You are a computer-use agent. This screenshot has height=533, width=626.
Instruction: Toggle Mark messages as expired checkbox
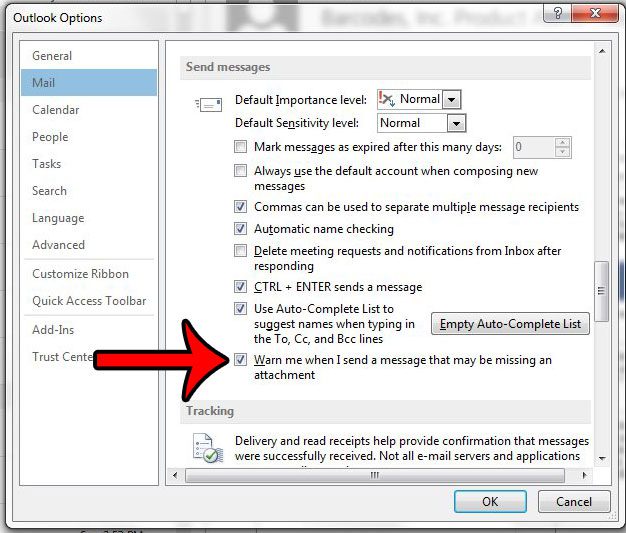click(240, 147)
